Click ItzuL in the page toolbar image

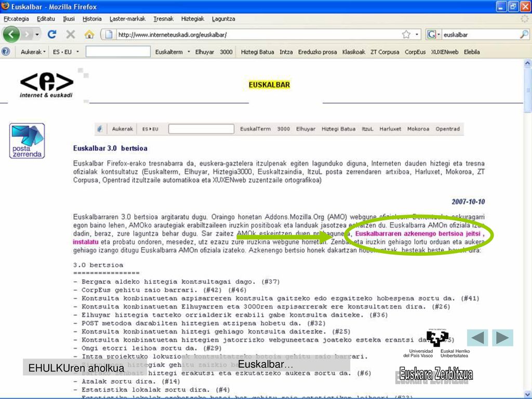(x=367, y=129)
